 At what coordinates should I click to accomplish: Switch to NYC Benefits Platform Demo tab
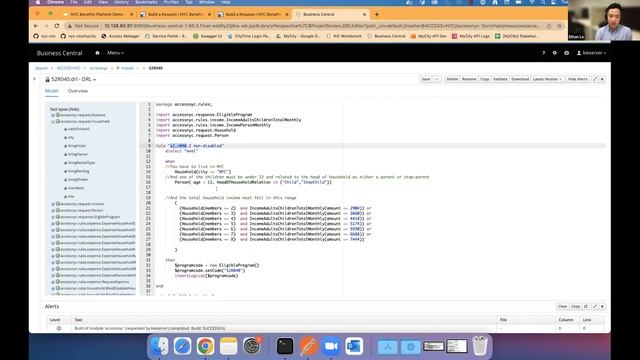tap(97, 14)
